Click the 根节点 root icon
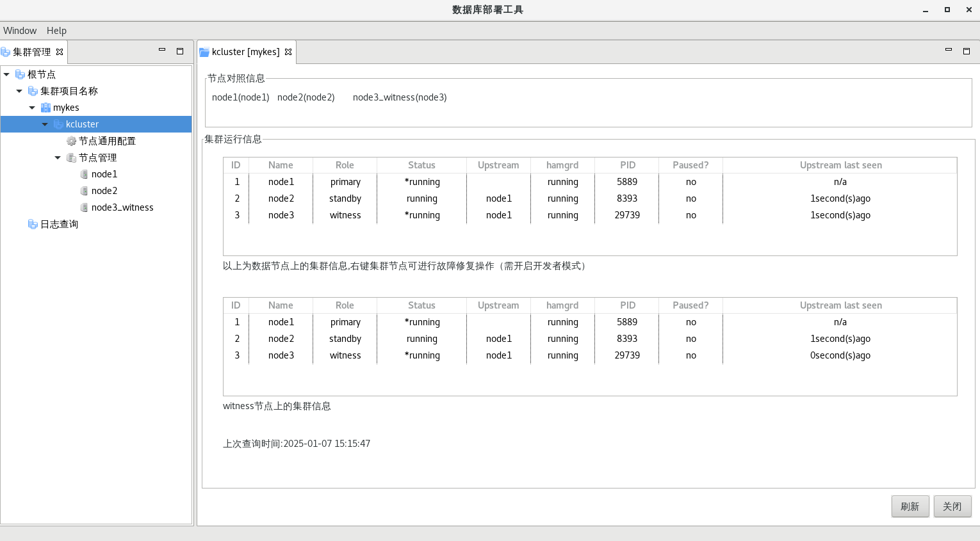Viewport: 980px width, 541px height. [x=20, y=74]
